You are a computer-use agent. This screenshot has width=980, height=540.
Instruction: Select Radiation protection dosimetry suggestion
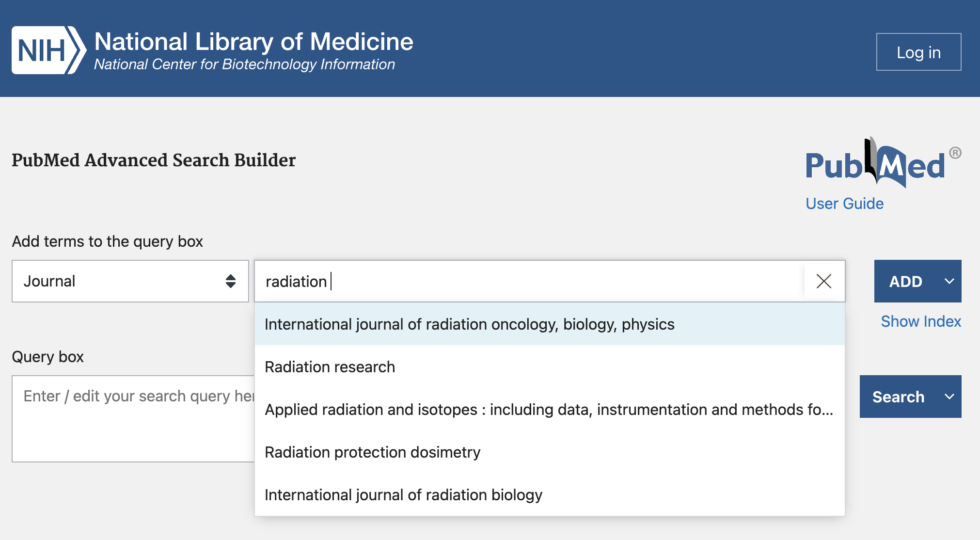click(x=550, y=452)
